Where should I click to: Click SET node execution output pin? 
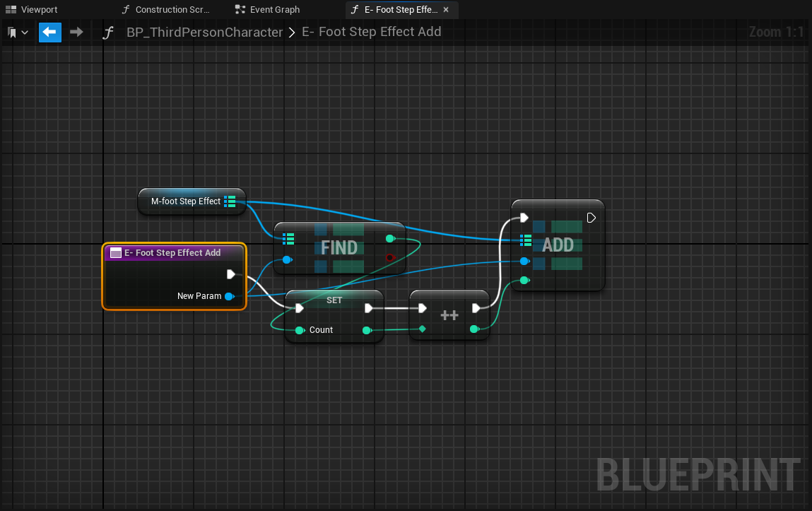point(368,308)
